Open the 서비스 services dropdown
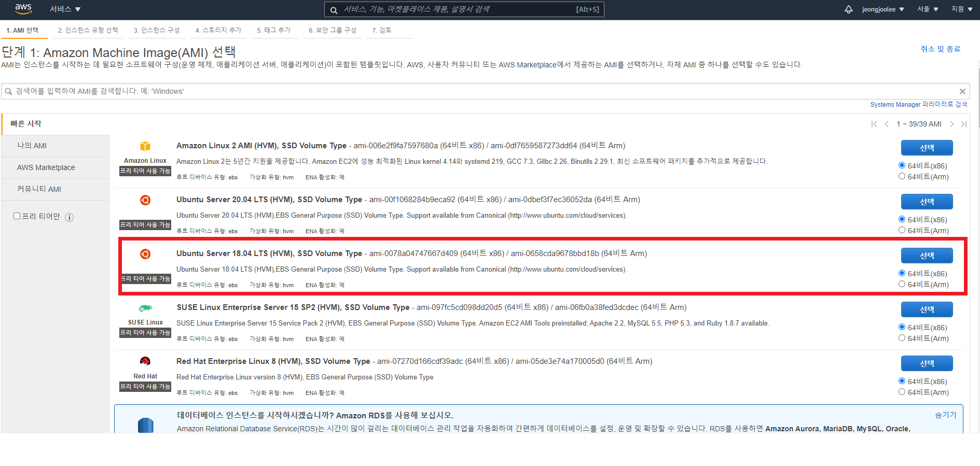980x466 pixels. pyautogui.click(x=65, y=9)
